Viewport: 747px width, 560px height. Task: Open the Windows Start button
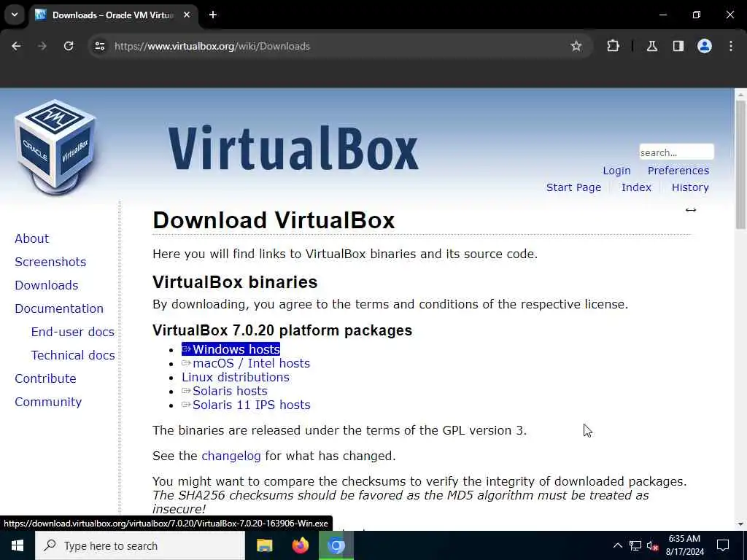18,545
